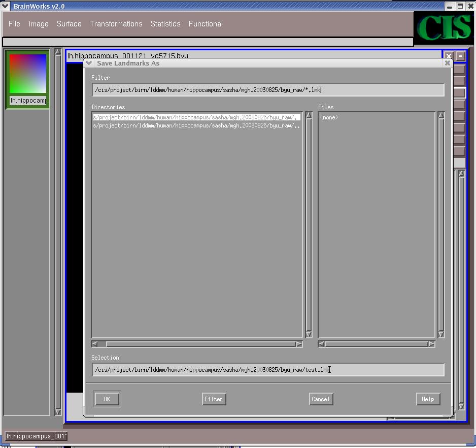Focus the Selection path text field
The width and height of the screenshot is (476, 448).
(x=268, y=370)
